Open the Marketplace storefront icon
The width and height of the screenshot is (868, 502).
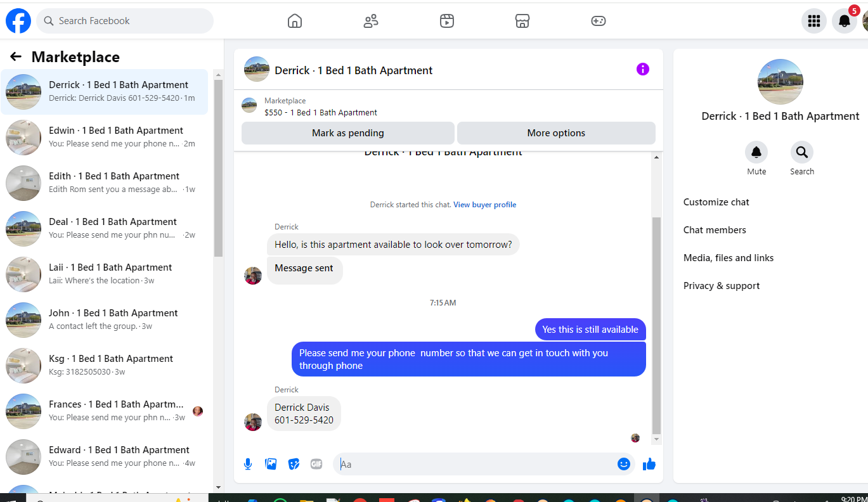(x=522, y=21)
